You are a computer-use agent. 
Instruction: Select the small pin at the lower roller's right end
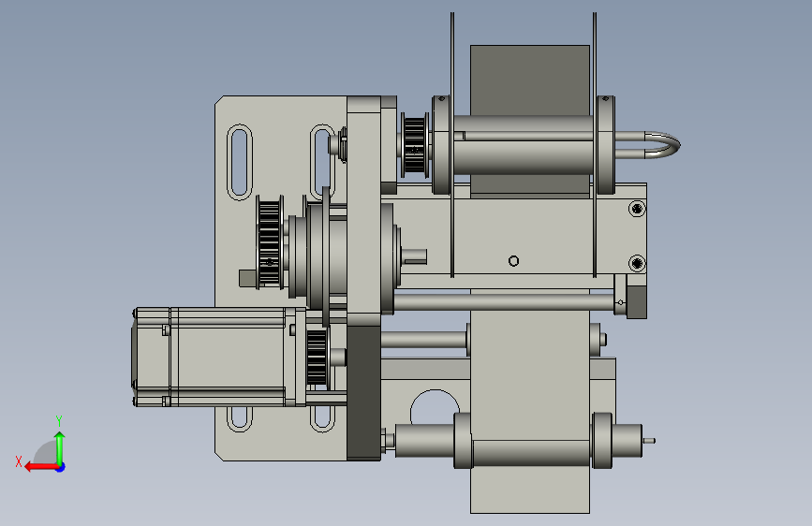[x=649, y=441]
